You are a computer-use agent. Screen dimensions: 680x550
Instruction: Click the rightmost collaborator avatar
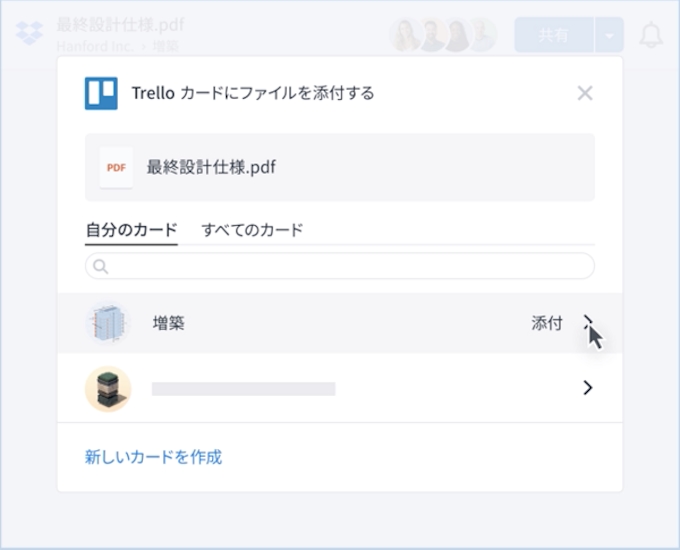click(x=482, y=35)
